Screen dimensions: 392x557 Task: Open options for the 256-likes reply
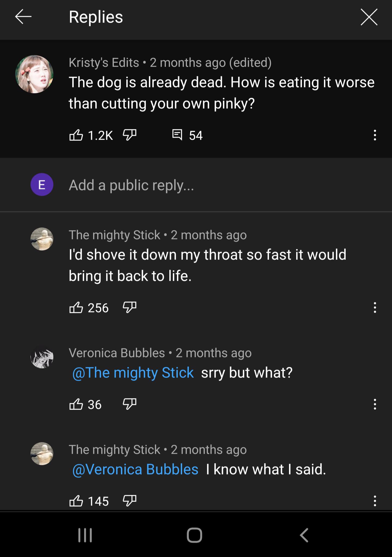(375, 308)
